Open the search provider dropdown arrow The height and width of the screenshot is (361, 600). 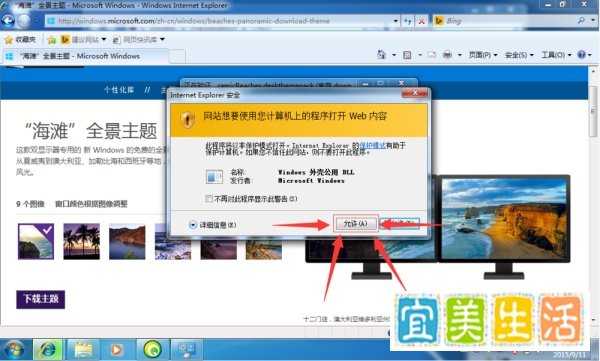[593, 21]
